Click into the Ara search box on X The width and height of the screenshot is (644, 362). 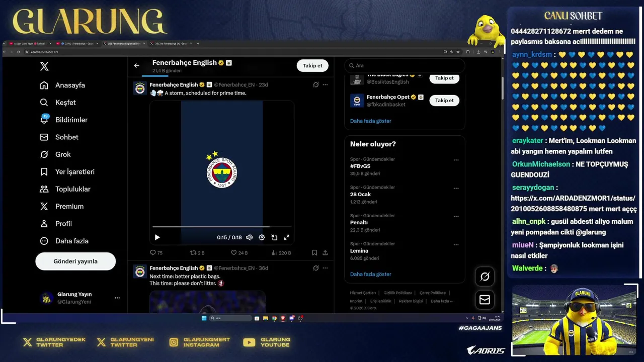click(405, 65)
